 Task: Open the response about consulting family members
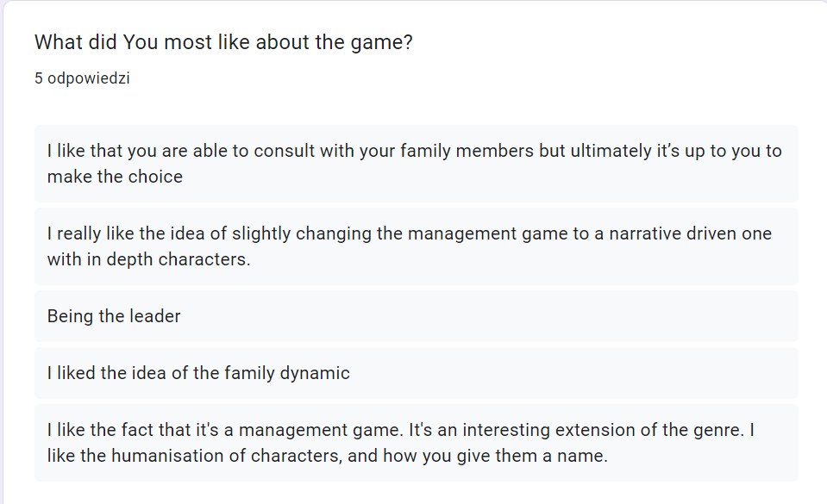pos(417,164)
